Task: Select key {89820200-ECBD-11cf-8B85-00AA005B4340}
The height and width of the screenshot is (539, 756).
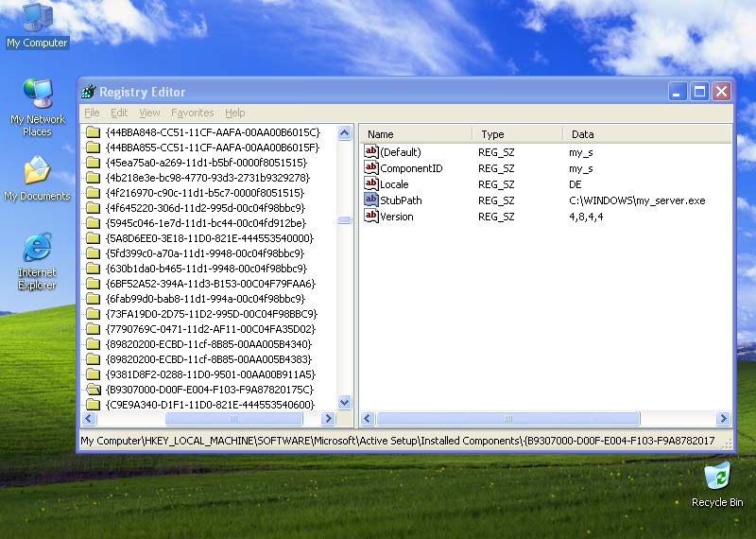Action: [x=209, y=344]
